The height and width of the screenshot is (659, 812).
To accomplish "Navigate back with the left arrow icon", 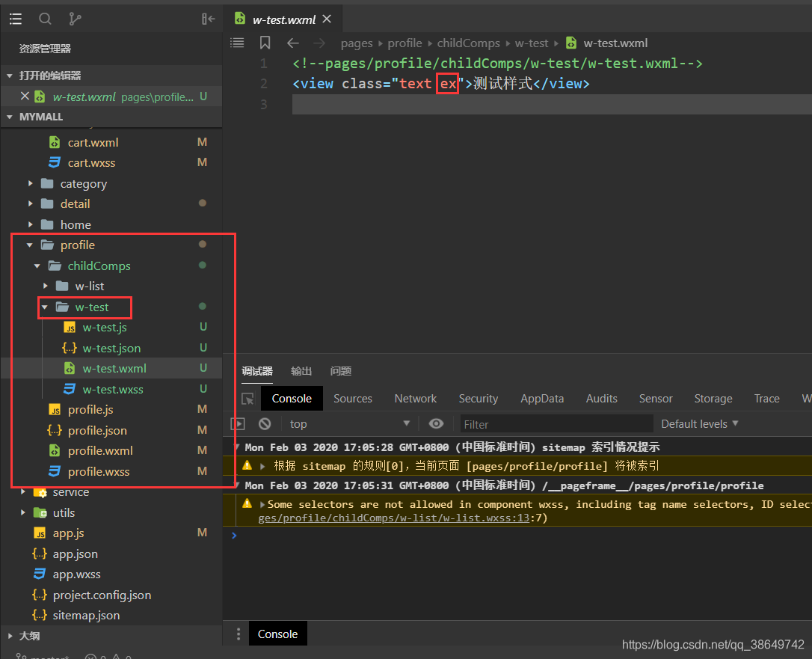I will (x=293, y=43).
